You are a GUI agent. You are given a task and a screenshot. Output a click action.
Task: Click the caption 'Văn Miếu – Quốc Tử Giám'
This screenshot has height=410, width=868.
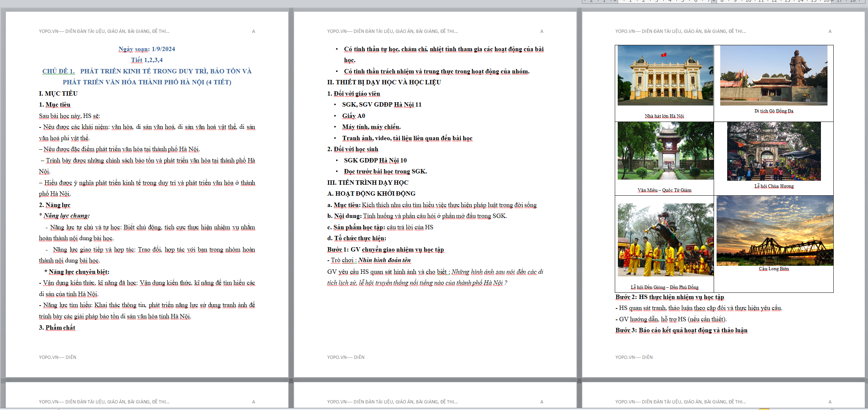(664, 190)
